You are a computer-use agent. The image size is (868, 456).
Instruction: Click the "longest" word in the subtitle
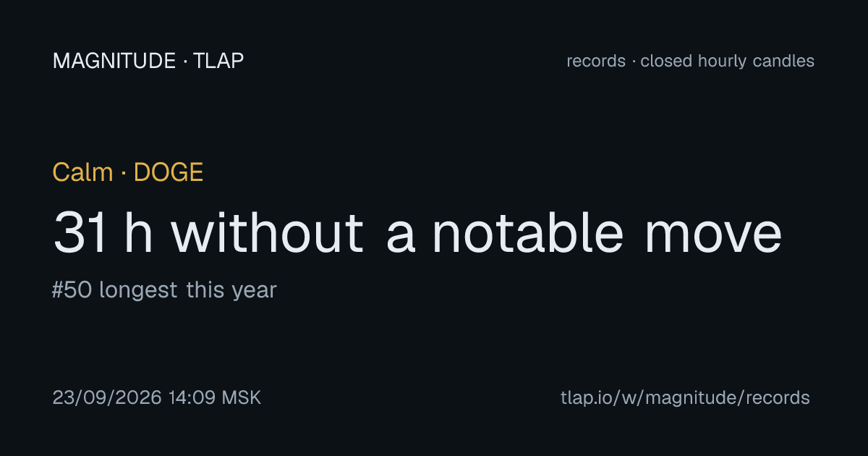(138, 291)
